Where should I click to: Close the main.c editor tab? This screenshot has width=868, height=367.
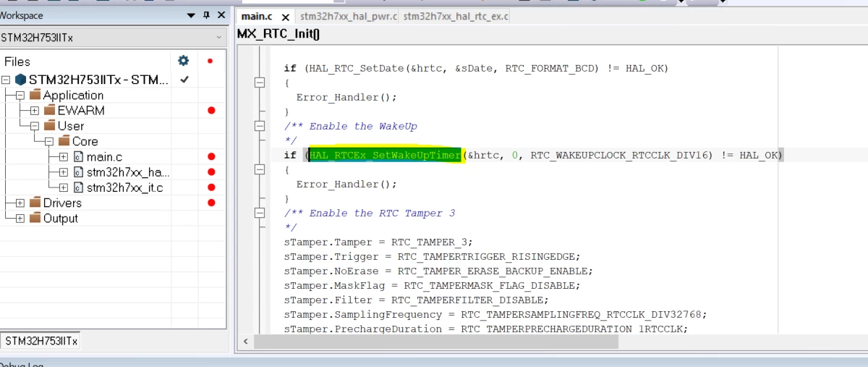[x=286, y=17]
